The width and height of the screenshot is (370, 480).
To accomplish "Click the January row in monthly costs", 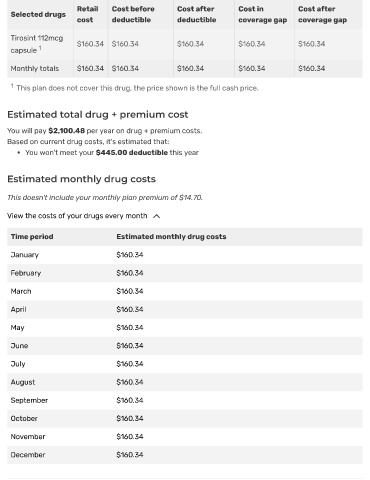I will click(185, 255).
